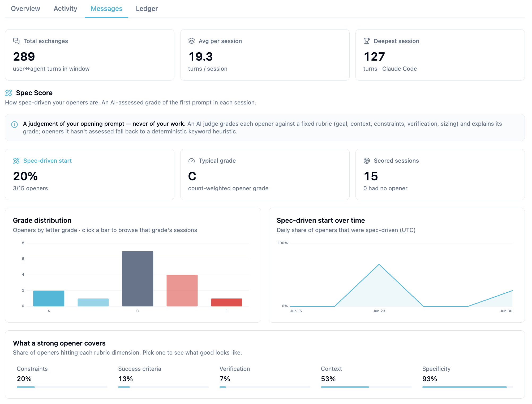Click the Spec Score heading icon
Viewport: 532px width, 404px height.
[9, 93]
